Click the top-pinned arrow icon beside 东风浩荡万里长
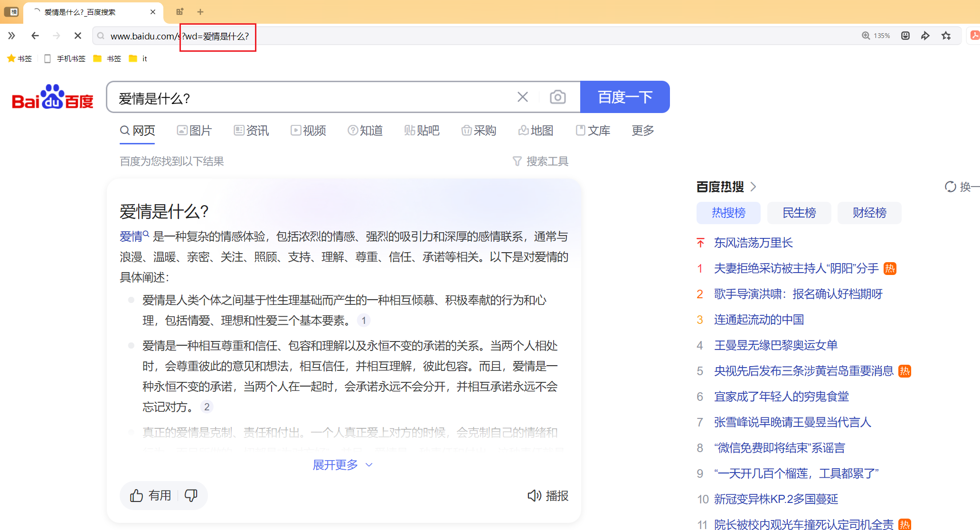The width and height of the screenshot is (980, 530). coord(700,243)
